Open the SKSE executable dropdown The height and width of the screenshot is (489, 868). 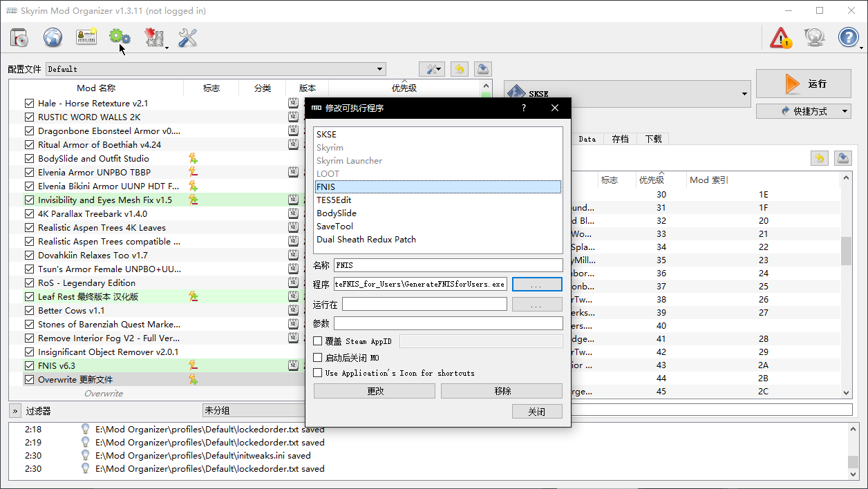[x=628, y=94]
